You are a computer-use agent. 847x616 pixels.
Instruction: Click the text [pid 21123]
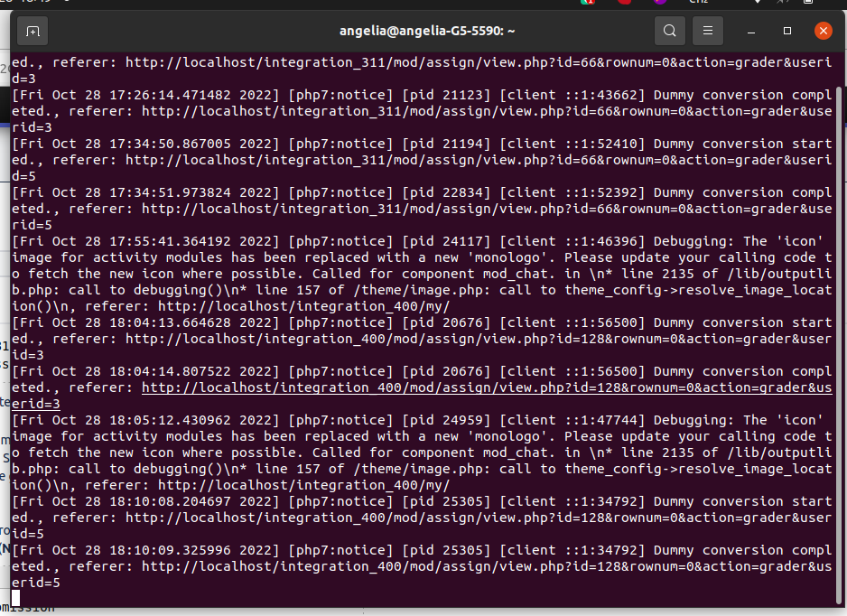446,95
